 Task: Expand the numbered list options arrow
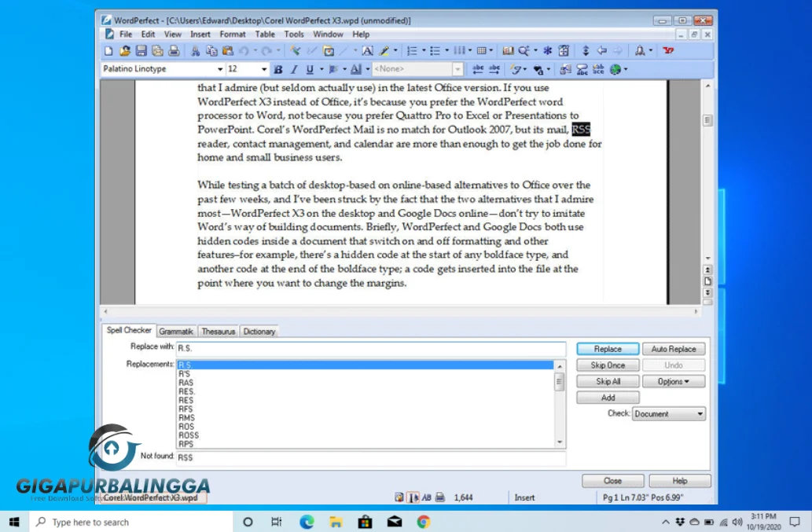pyautogui.click(x=423, y=51)
